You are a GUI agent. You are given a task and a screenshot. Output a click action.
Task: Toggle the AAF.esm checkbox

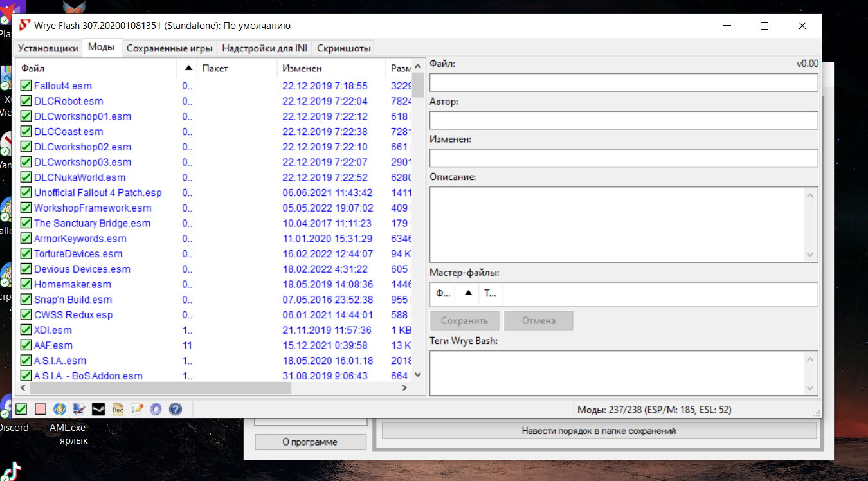26,345
